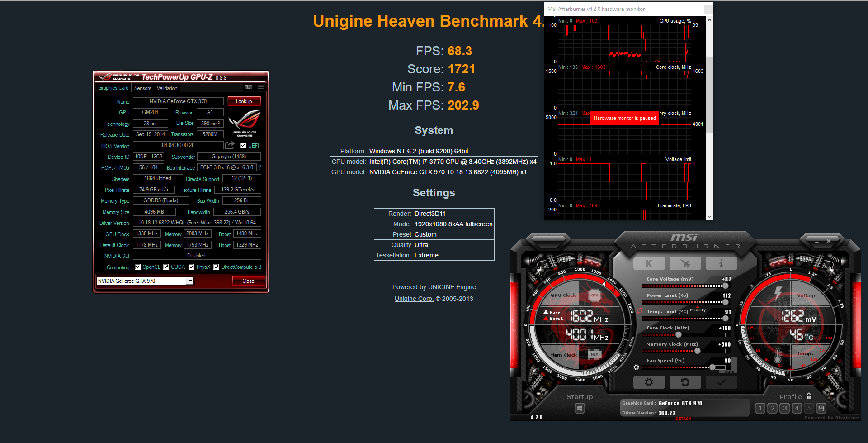Toggle the UEFI checkbox in GPU-Z

tap(243, 146)
